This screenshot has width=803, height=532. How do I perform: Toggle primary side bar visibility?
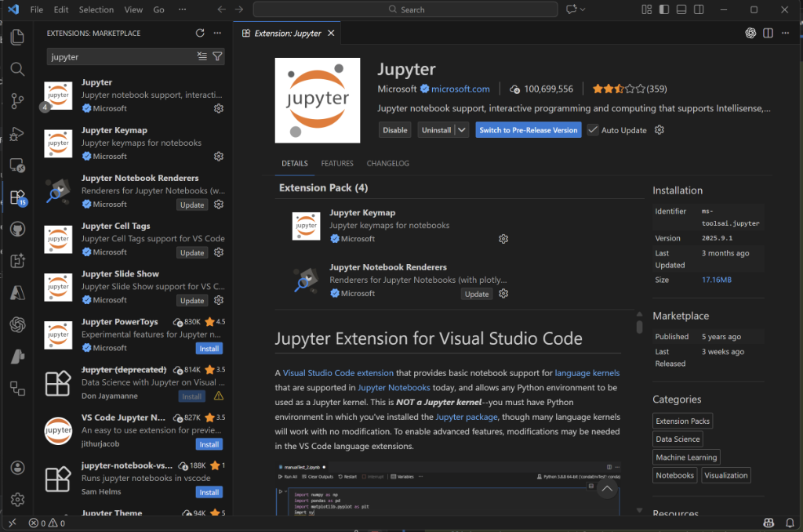tap(664, 9)
